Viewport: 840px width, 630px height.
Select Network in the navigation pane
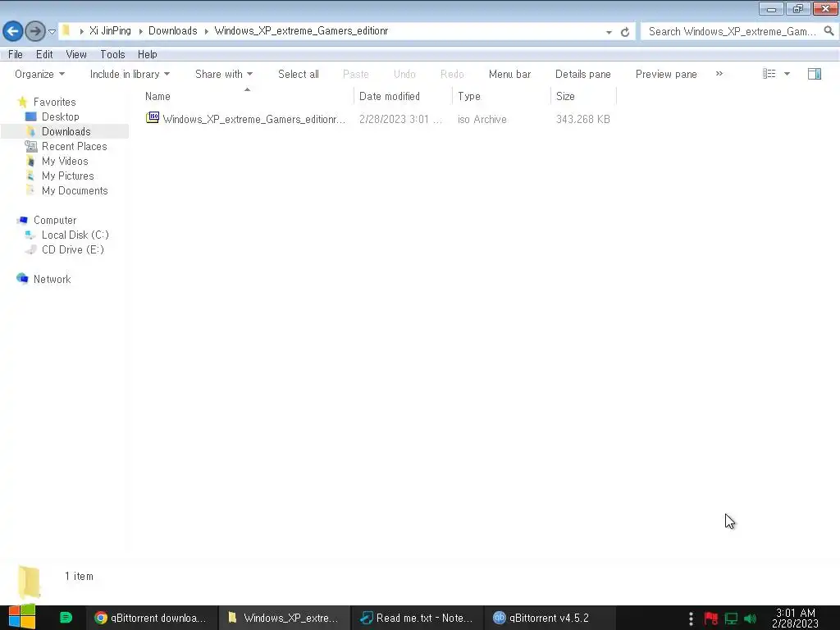pyautogui.click(x=52, y=279)
